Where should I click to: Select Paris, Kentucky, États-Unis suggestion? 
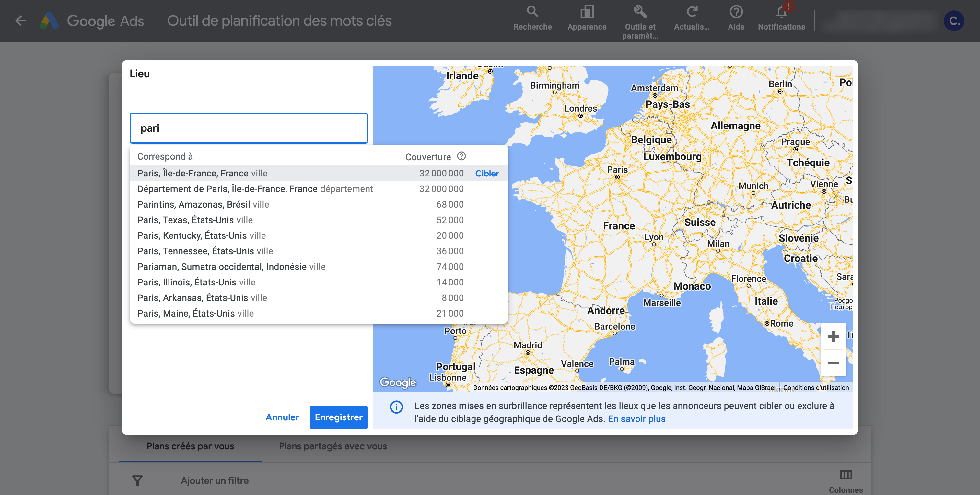pos(319,236)
